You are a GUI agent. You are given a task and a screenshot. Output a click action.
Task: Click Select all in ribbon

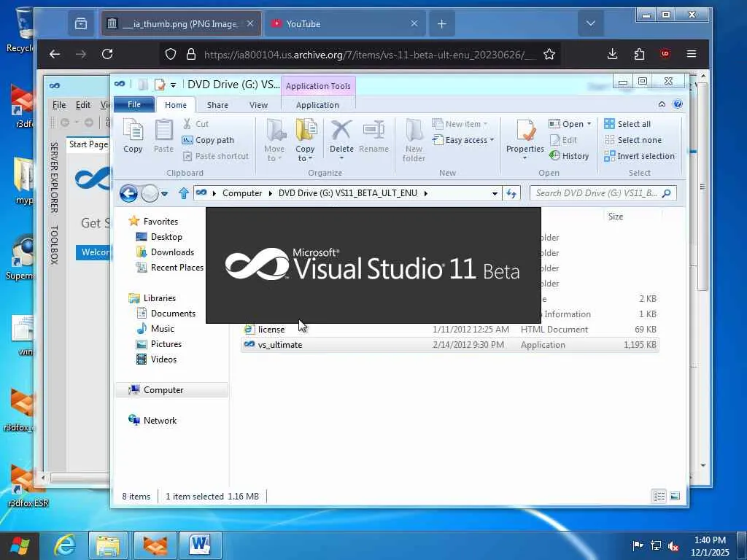(x=627, y=124)
